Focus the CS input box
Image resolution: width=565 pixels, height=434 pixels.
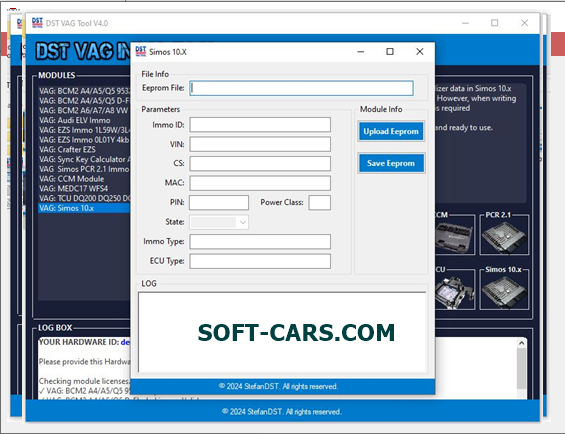tap(260, 164)
